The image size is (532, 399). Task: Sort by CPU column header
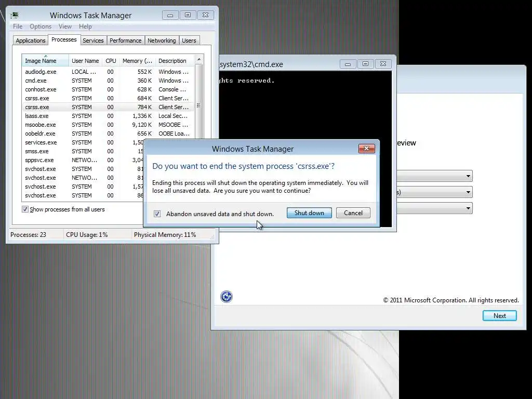coord(111,61)
